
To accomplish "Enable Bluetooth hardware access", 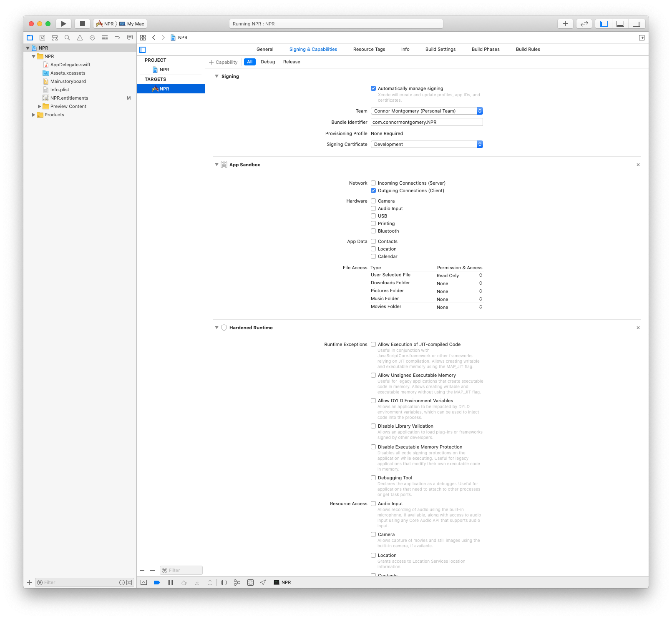I will click(x=373, y=231).
